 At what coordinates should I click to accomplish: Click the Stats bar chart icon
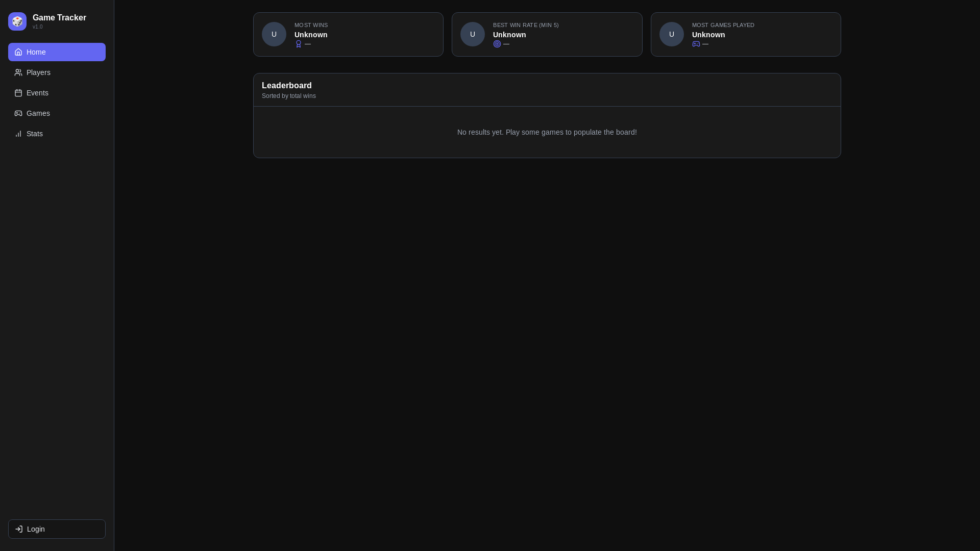click(18, 134)
